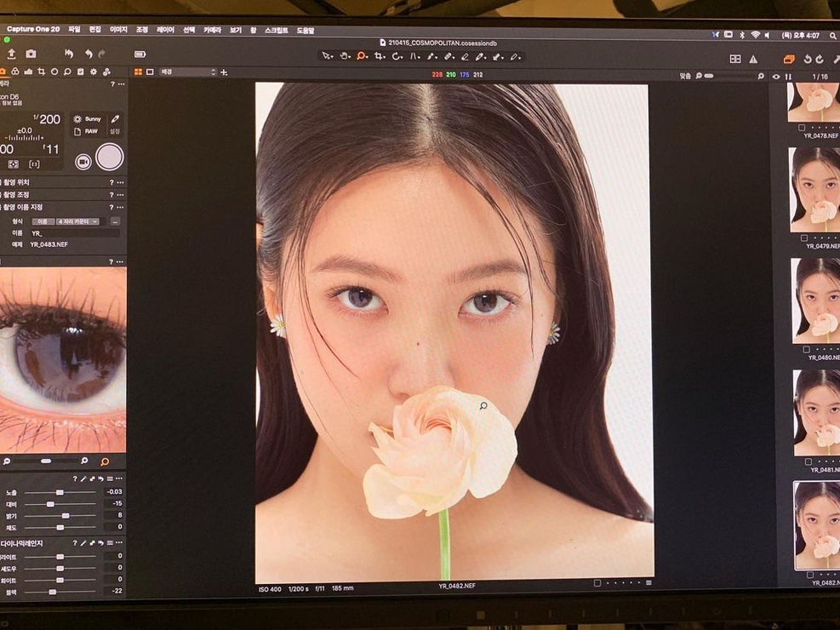840x630 pixels.
Task: Open camera settings pencil 설정 button
Action: click(115, 123)
